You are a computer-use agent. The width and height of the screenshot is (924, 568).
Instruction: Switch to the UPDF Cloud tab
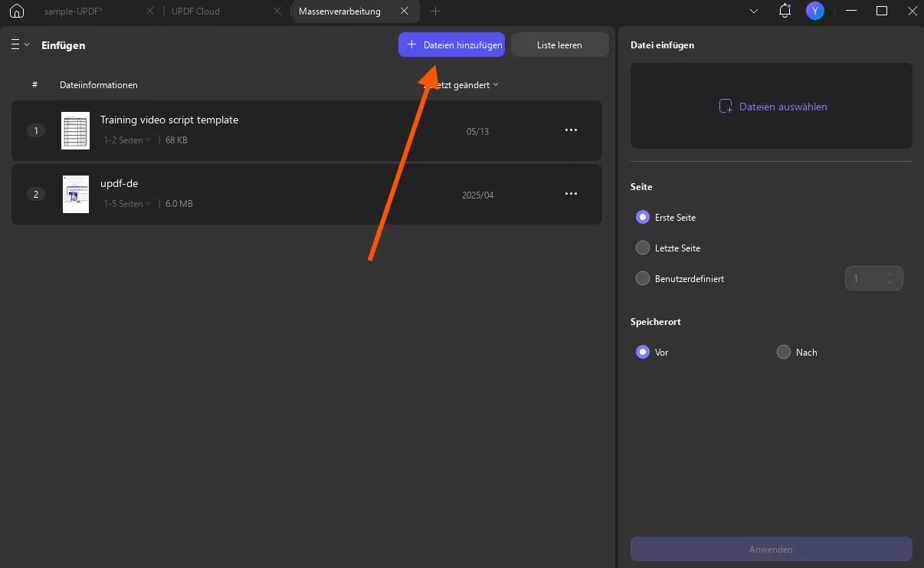click(195, 11)
